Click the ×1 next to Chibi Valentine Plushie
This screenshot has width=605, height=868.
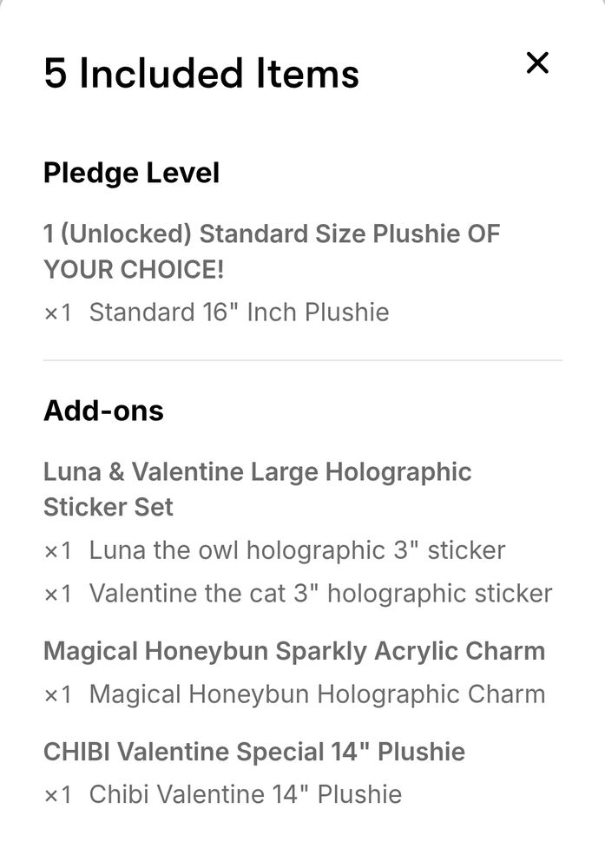click(x=58, y=794)
